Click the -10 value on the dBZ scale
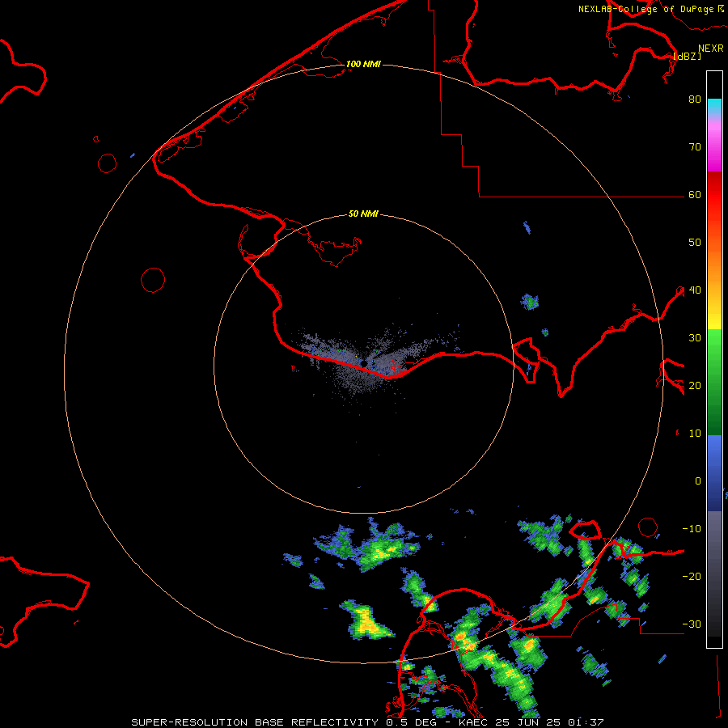The image size is (728, 728). click(692, 529)
